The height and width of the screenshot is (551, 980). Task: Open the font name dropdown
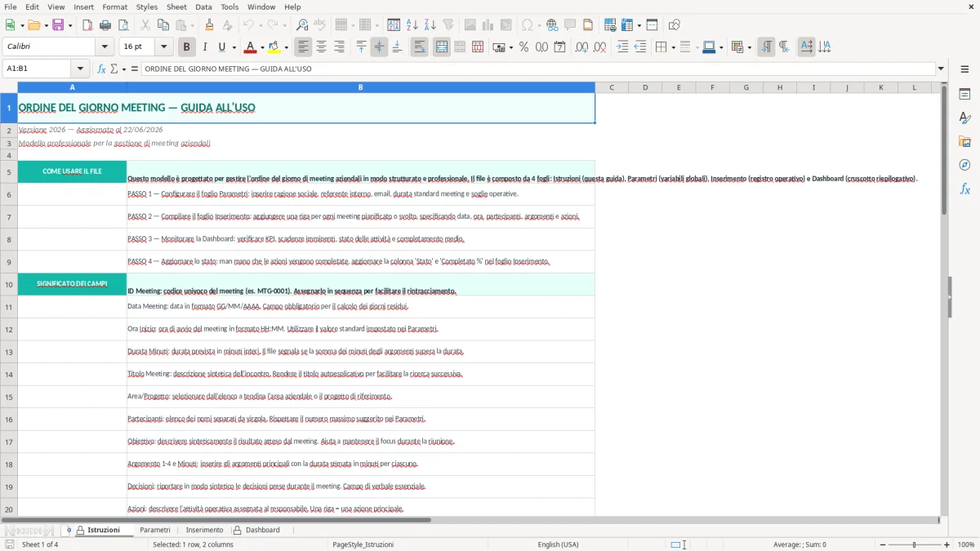tap(104, 47)
